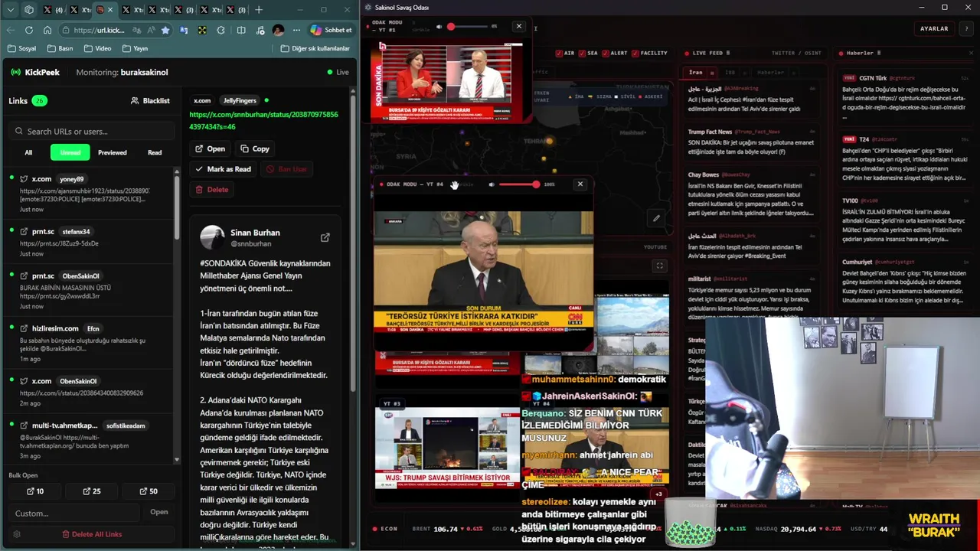
Task: Click the pencil edit icon on map
Action: click(x=656, y=218)
